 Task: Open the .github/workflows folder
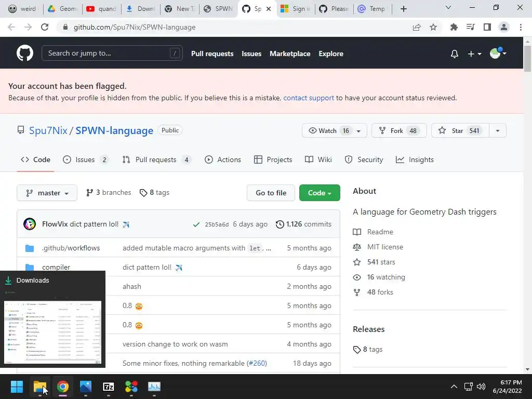[71, 248]
